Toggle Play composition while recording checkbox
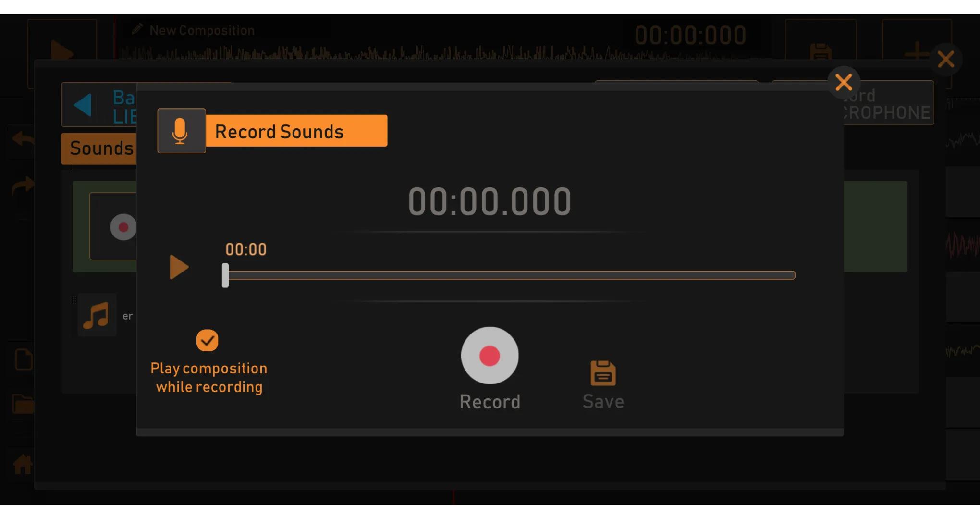 pos(208,340)
